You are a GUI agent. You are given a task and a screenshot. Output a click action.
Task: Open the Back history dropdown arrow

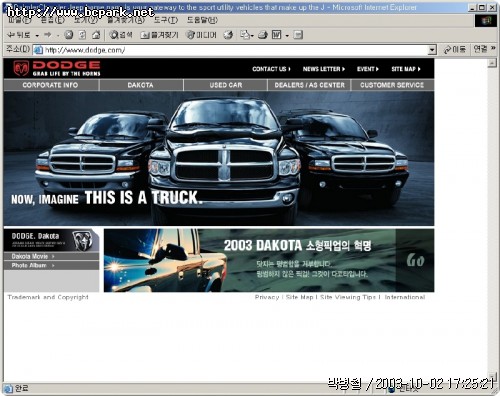click(x=37, y=35)
